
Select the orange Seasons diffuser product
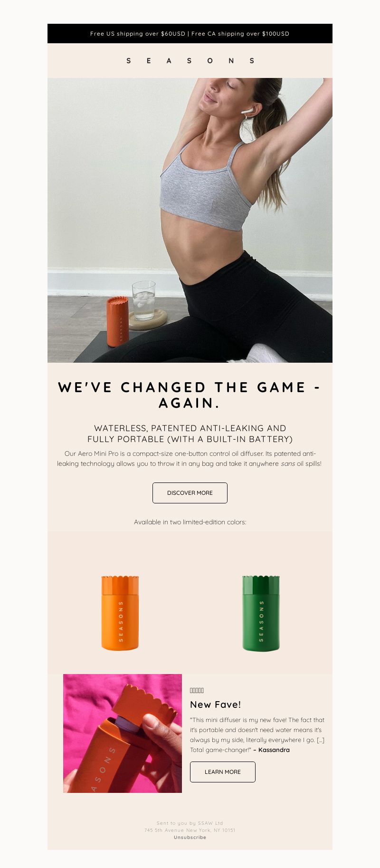click(x=120, y=613)
